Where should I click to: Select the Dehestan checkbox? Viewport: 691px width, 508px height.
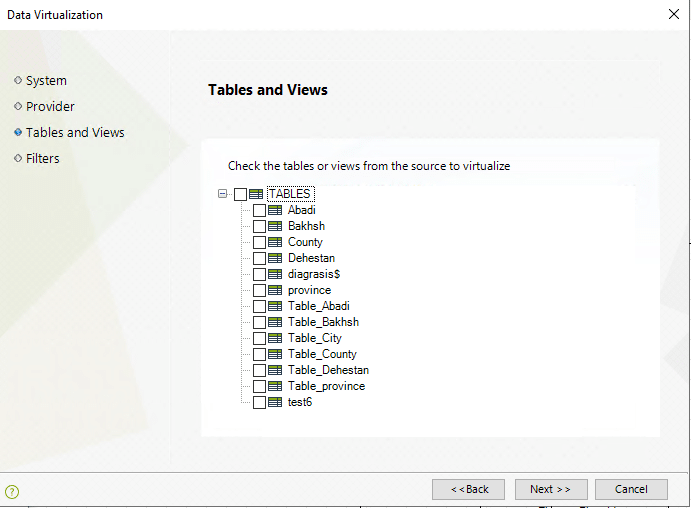coord(259,258)
